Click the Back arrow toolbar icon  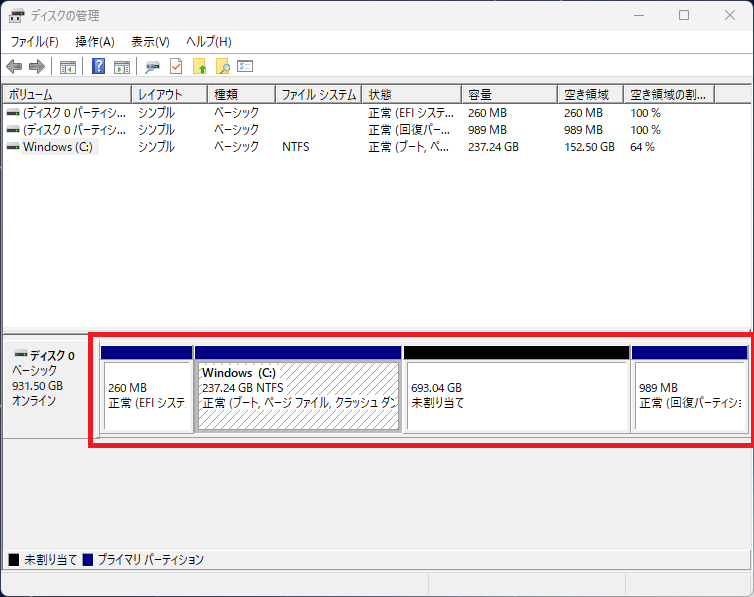click(x=14, y=67)
